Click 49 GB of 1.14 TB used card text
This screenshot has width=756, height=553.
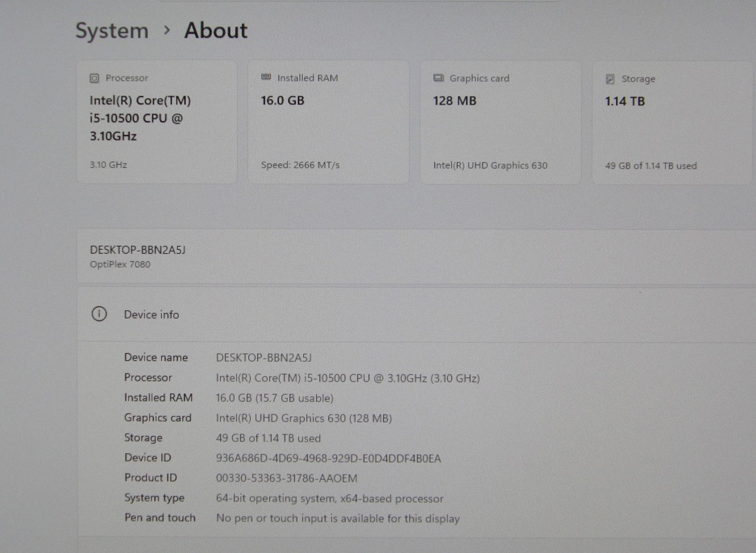tap(651, 166)
